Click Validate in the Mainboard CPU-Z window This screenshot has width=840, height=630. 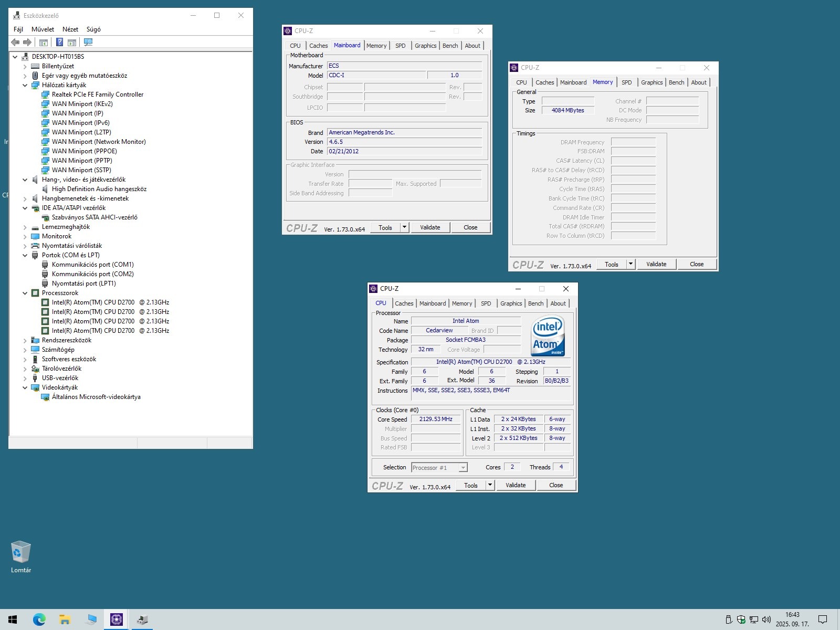[430, 227]
